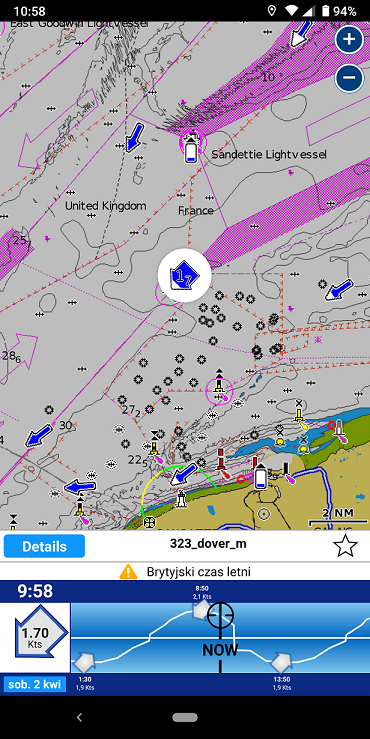This screenshot has height=739, width=370.
Task: Tap the blue current arrow beside United Kingdom
Action: (135, 137)
